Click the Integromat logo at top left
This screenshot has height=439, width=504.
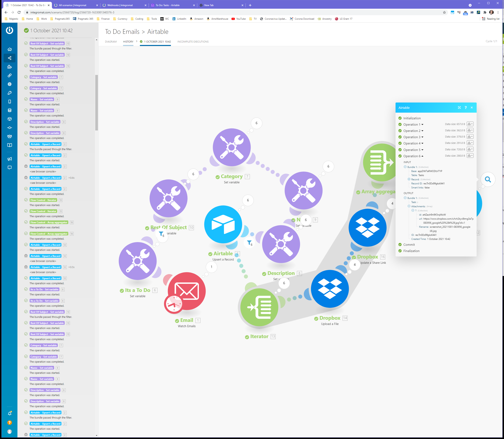(10, 30)
